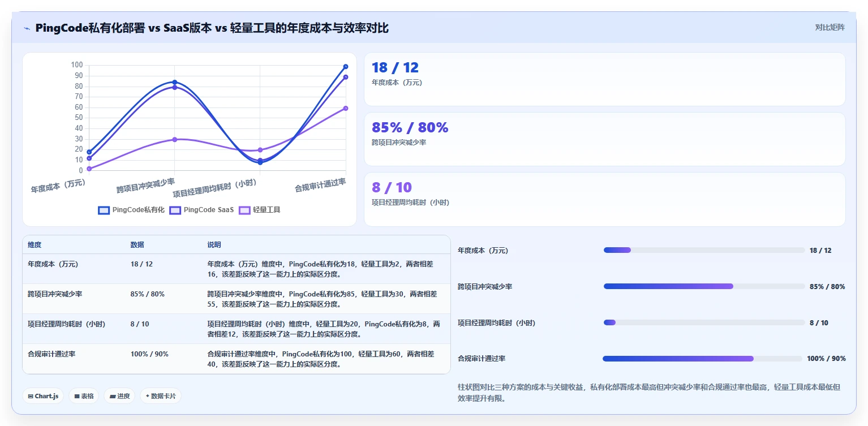Select the 进度 tag chip
This screenshot has height=426, width=868.
[x=119, y=396]
